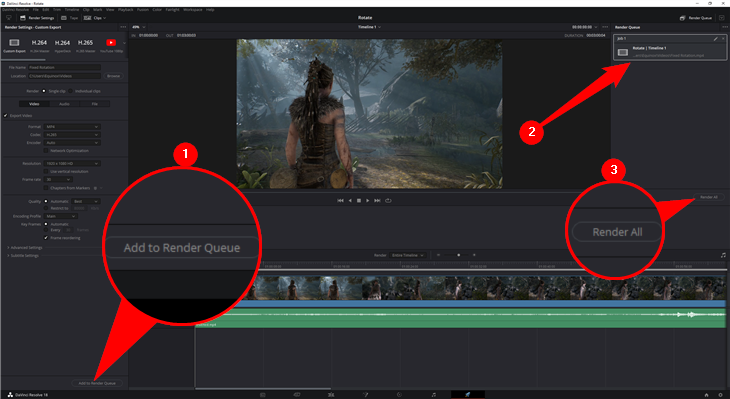
Task: Click the Render Queue toolbar toggle
Action: tap(696, 18)
